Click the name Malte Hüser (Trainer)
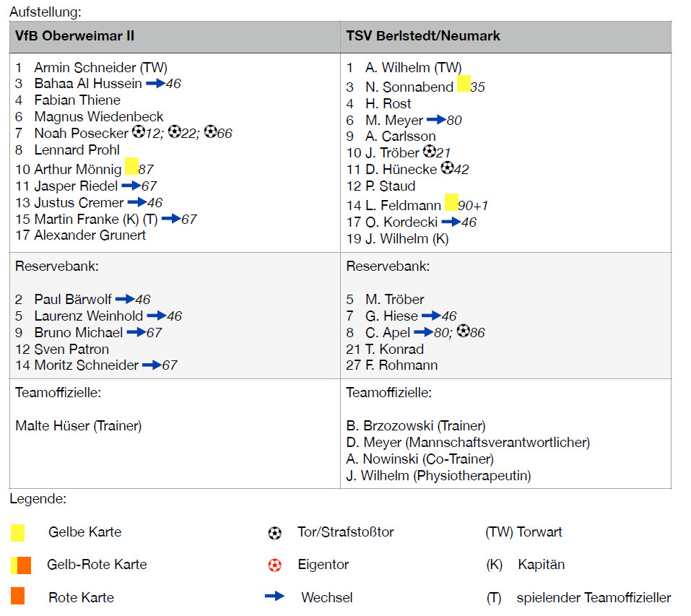691x616 pixels. 78,425
